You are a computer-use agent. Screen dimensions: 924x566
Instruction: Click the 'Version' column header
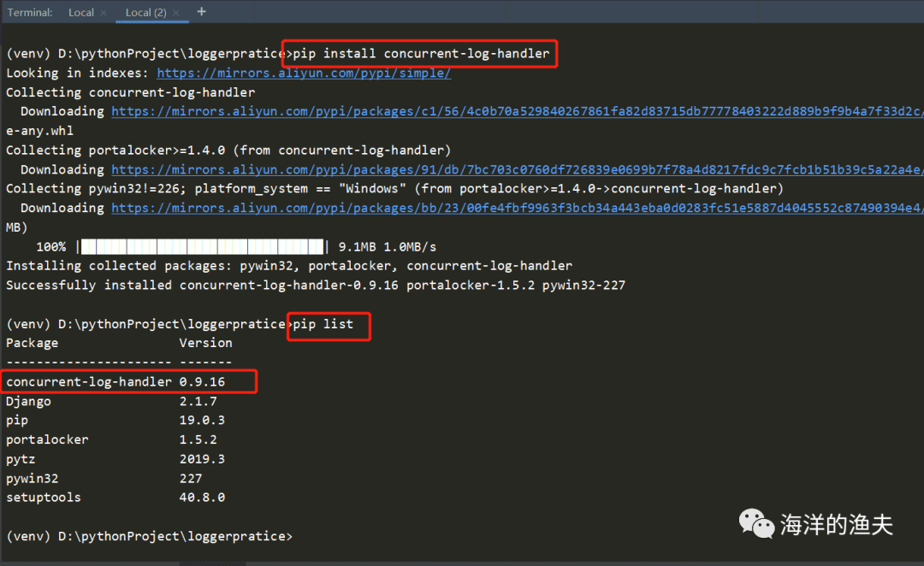pos(205,343)
